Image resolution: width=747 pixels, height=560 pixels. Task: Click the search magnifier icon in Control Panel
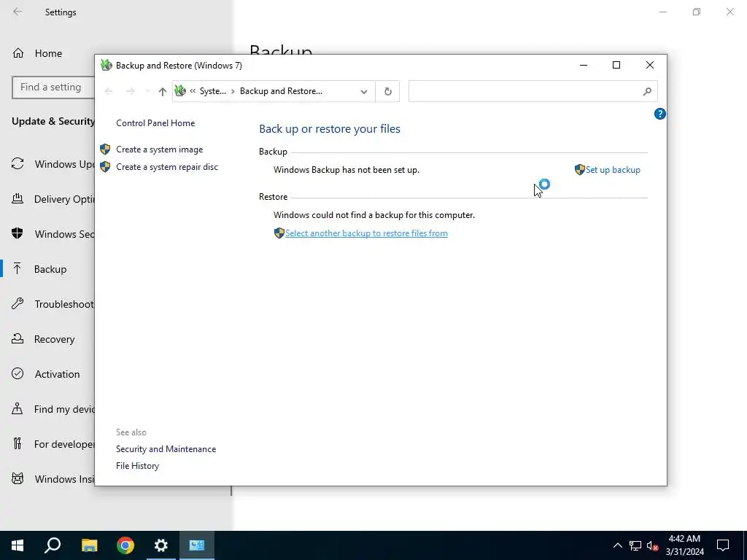point(647,91)
